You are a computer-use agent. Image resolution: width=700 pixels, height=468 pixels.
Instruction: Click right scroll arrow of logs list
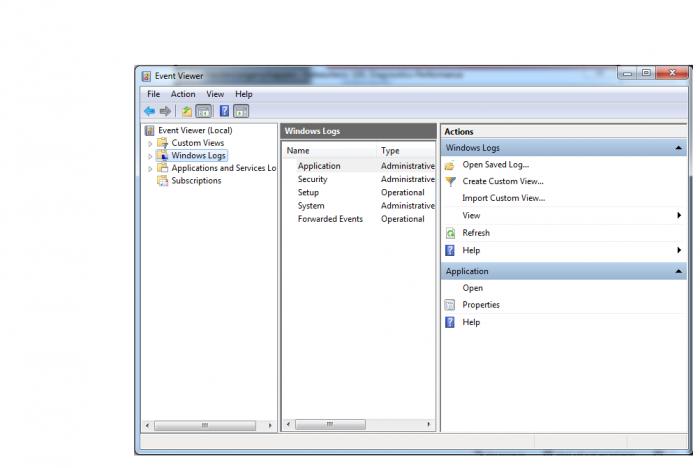[429, 424]
